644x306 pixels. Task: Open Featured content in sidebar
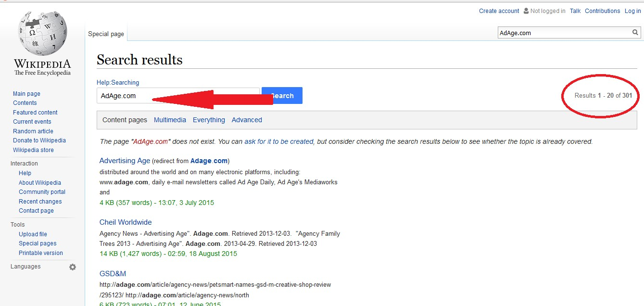coord(35,113)
